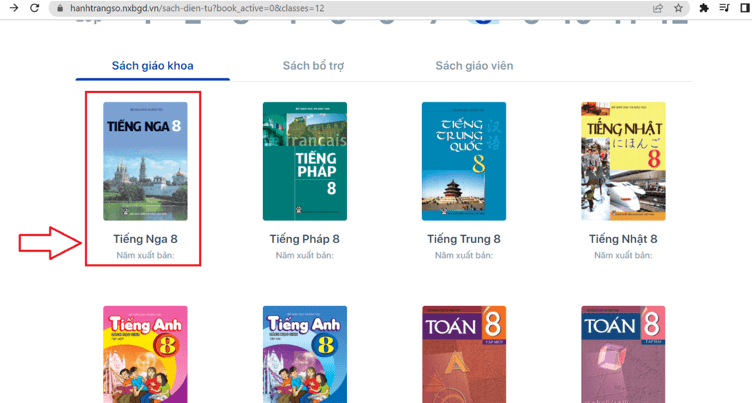The width and height of the screenshot is (752, 403).
Task: Open the Tiếng Pháp 8 book cover
Action: 304,161
